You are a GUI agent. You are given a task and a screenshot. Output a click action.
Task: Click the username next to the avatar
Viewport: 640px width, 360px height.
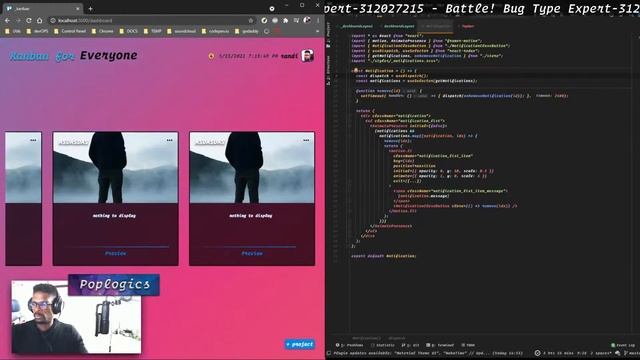[x=289, y=56]
